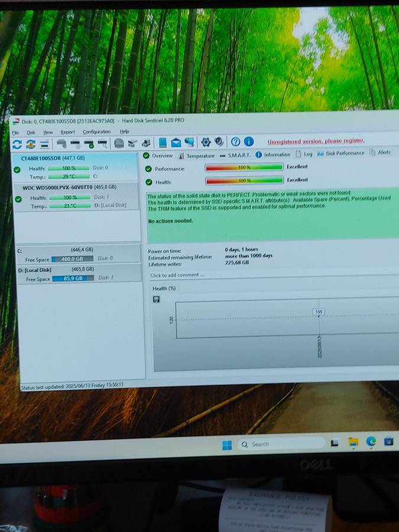Switch to the Temperature tab
Screen dimensions: 399x532
[197, 155]
